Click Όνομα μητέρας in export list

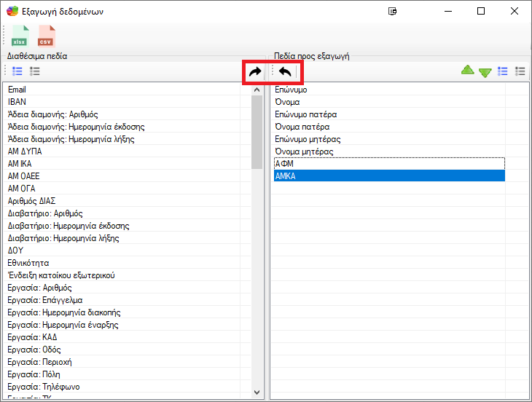[x=304, y=151]
